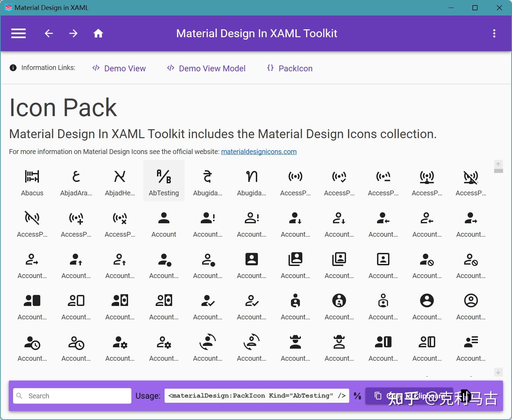
Task: Click the Search input field
Action: [x=72, y=396]
